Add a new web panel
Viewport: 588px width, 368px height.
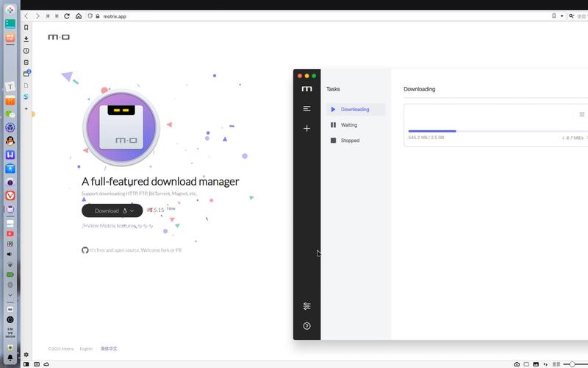26,108
